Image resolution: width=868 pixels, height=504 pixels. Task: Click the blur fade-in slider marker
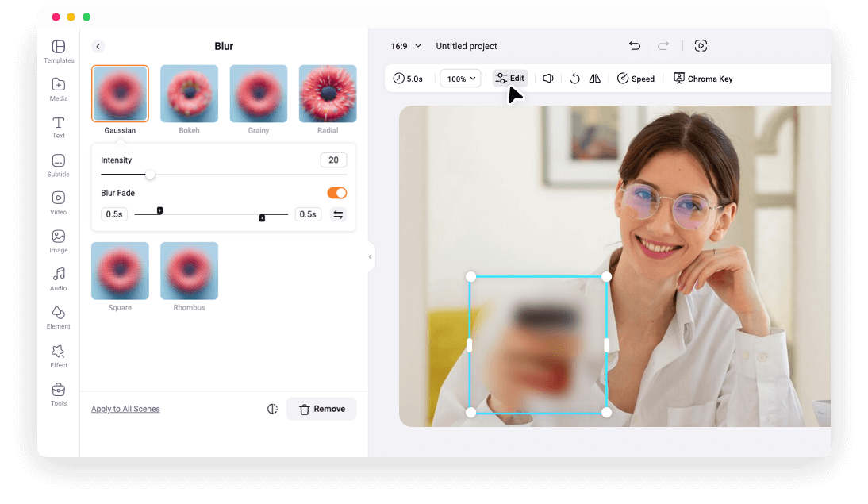[x=159, y=210]
